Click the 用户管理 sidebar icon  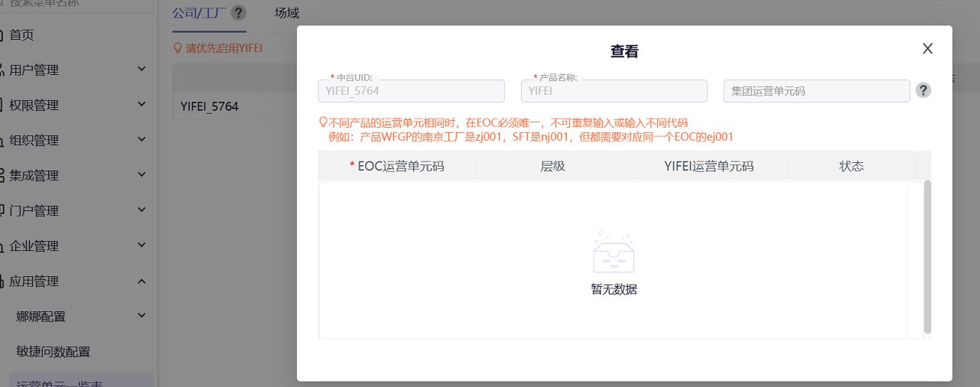[x=2, y=70]
